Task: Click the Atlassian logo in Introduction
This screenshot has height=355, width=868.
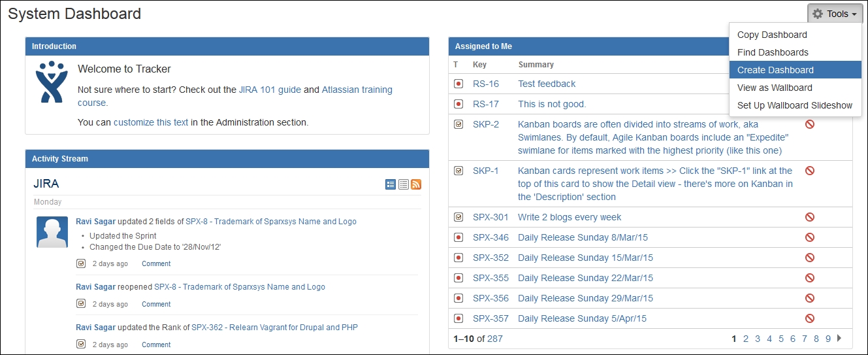Action: [x=51, y=82]
